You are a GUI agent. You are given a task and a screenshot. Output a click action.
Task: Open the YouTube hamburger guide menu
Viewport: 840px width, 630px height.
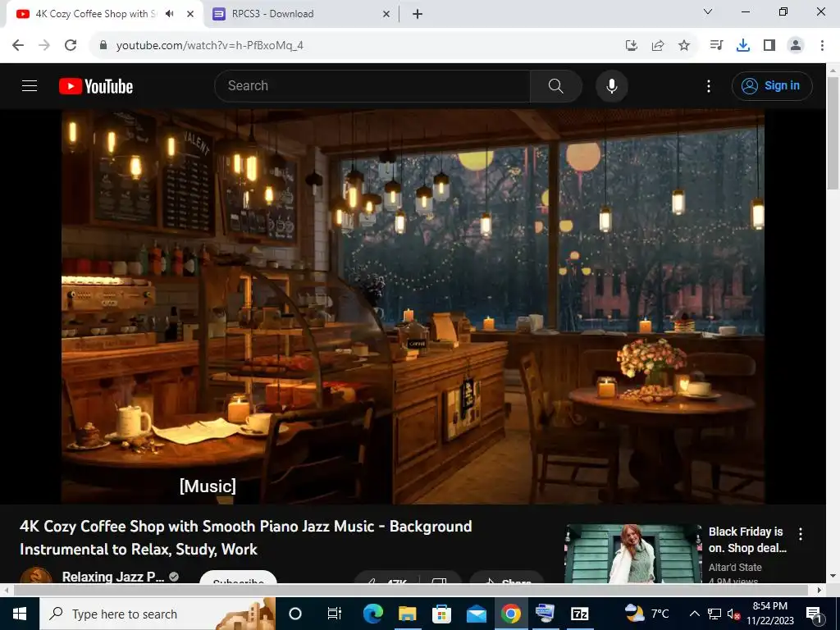[x=30, y=85]
